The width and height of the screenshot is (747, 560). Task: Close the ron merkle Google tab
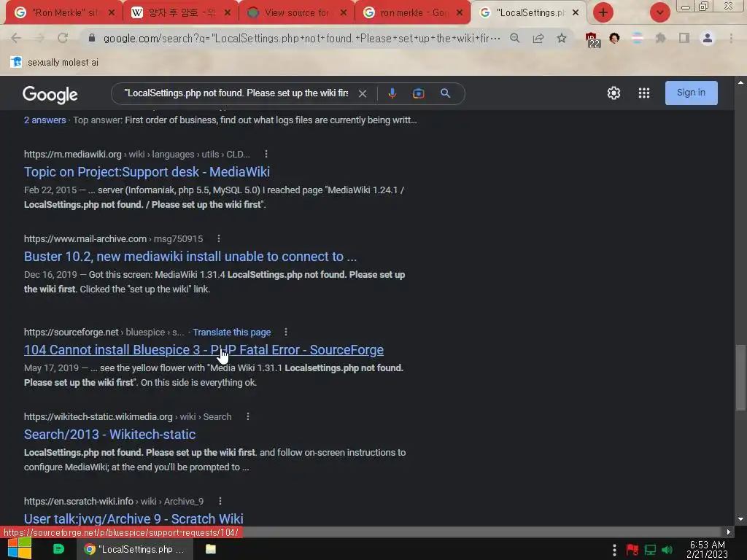(x=460, y=12)
